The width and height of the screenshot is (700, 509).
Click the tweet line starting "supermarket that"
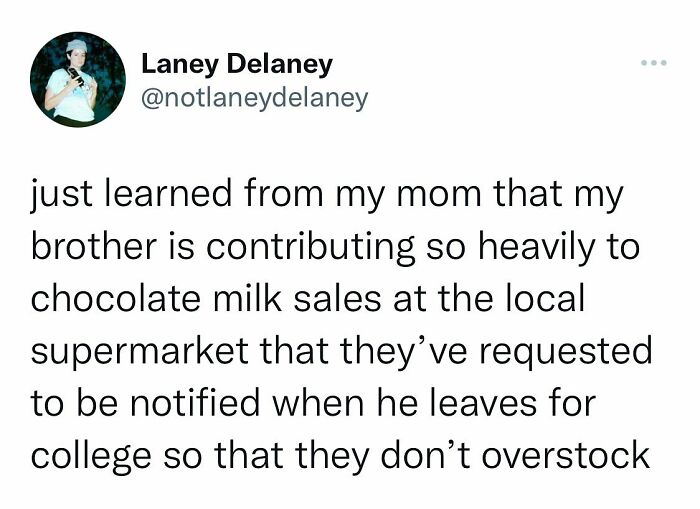341,351
